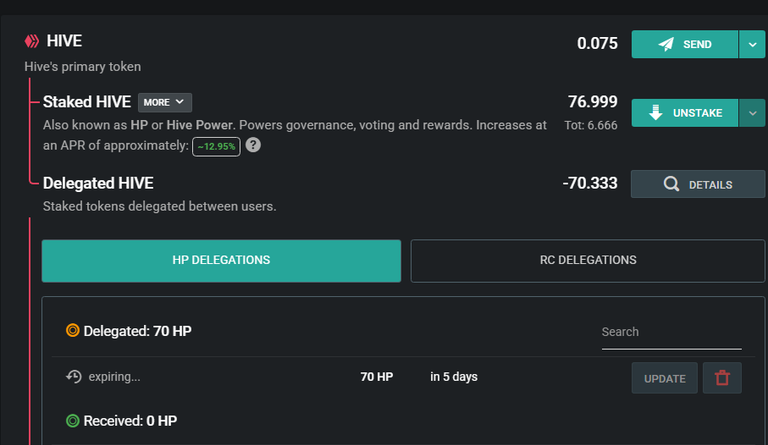
Task: Click the HIVE logo icon
Action: pos(32,41)
